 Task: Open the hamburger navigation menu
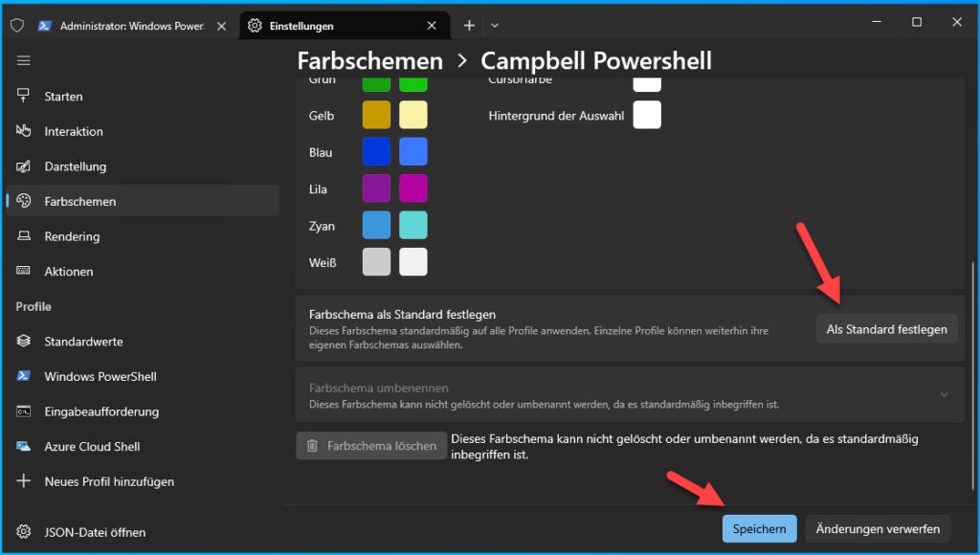(24, 60)
